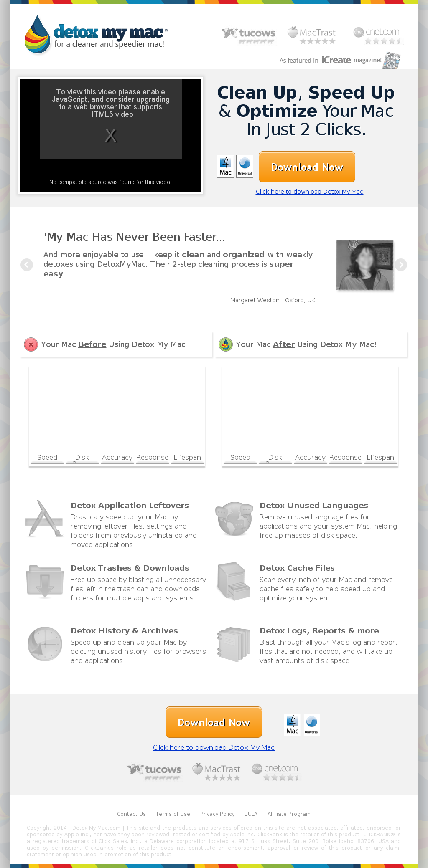428x868 pixels.
Task: Click the Detox Cache Files cabinet icon
Action: pyautogui.click(x=233, y=581)
